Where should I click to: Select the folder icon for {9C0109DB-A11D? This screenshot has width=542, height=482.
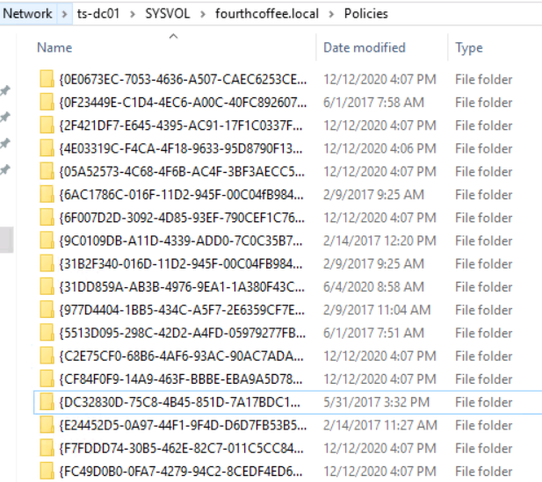(47, 240)
